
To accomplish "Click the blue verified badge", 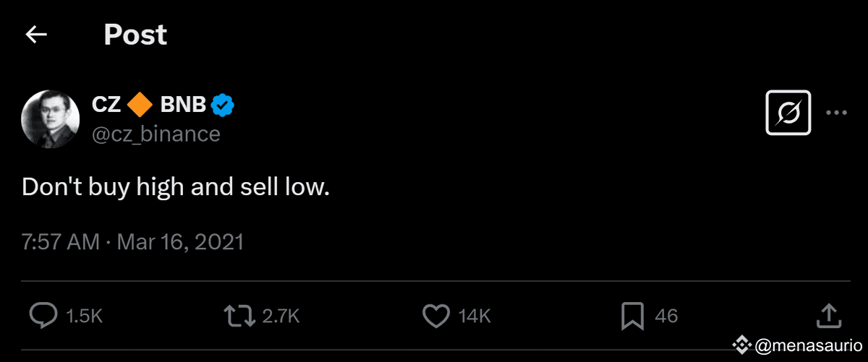I will [x=222, y=105].
